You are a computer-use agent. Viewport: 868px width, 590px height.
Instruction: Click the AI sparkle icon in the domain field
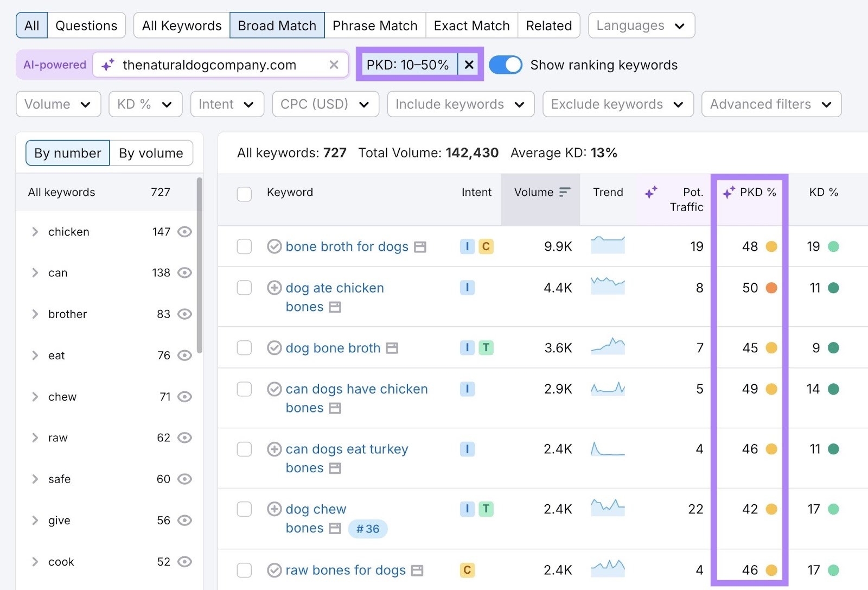click(108, 65)
